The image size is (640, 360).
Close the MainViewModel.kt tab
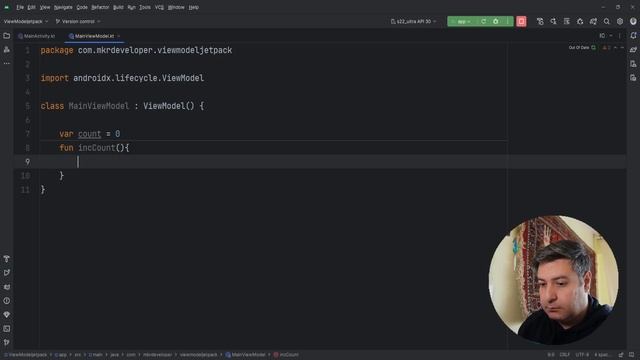(119, 36)
